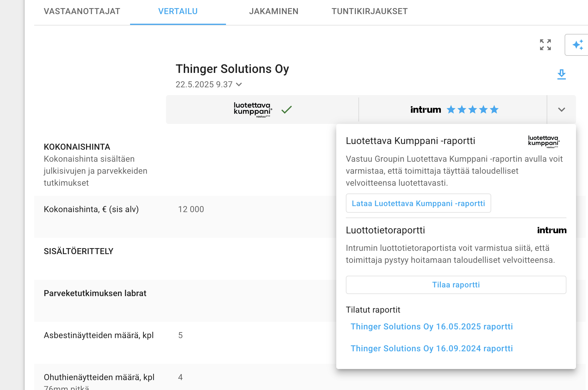Screen dimensions: 588x390
Task: Click the Luotettava Kumppani logo in the popup
Action: [x=544, y=142]
